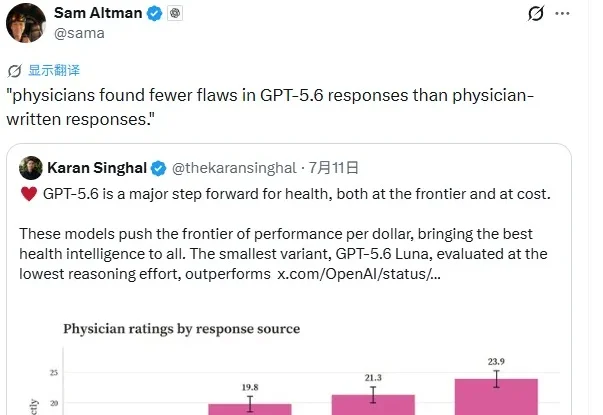Open the three-dot more options menu
The width and height of the screenshot is (603, 415).
coord(562,13)
